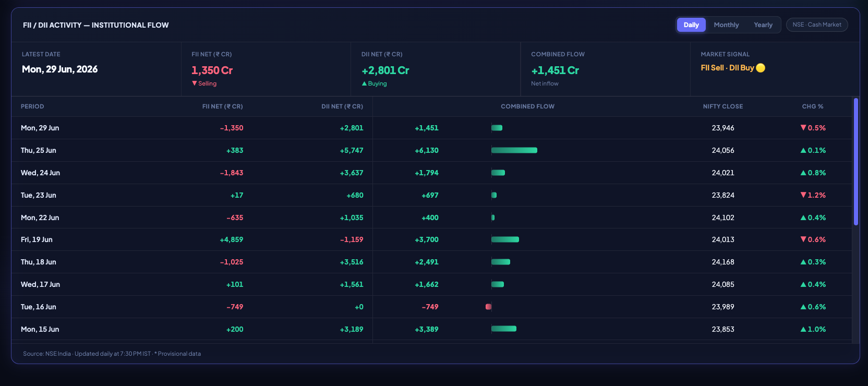Image resolution: width=868 pixels, height=386 pixels.
Task: Click the red negative flow bar for Tue, 16 Jun
Action: click(x=488, y=307)
